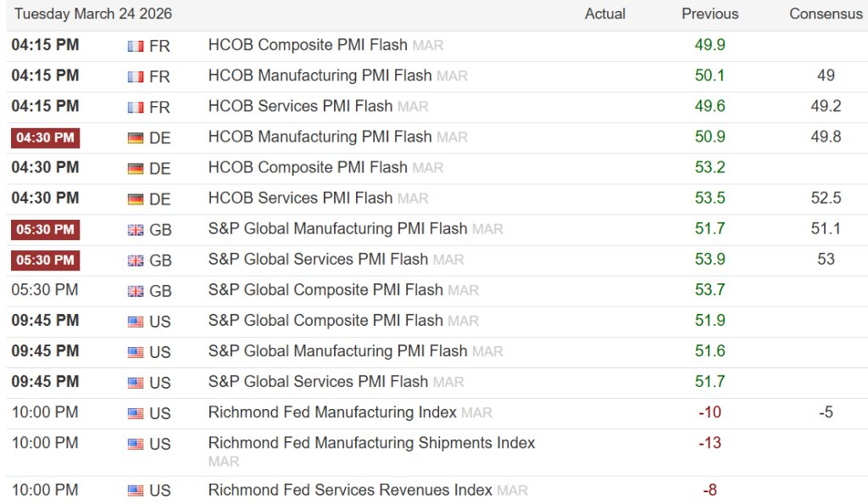Click the UK flag in S&P Global Services PMI row
Viewport: 868px width, 504px height.
(x=136, y=260)
